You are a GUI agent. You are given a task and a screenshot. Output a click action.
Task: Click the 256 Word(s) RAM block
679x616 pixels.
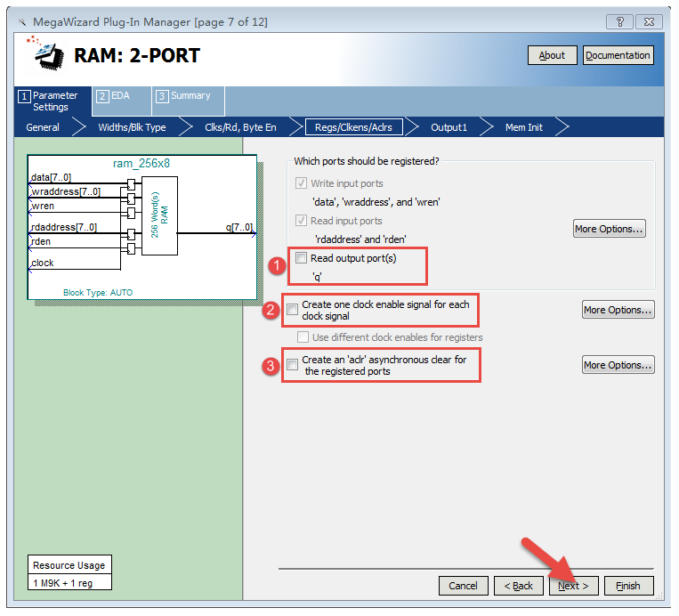click(160, 215)
